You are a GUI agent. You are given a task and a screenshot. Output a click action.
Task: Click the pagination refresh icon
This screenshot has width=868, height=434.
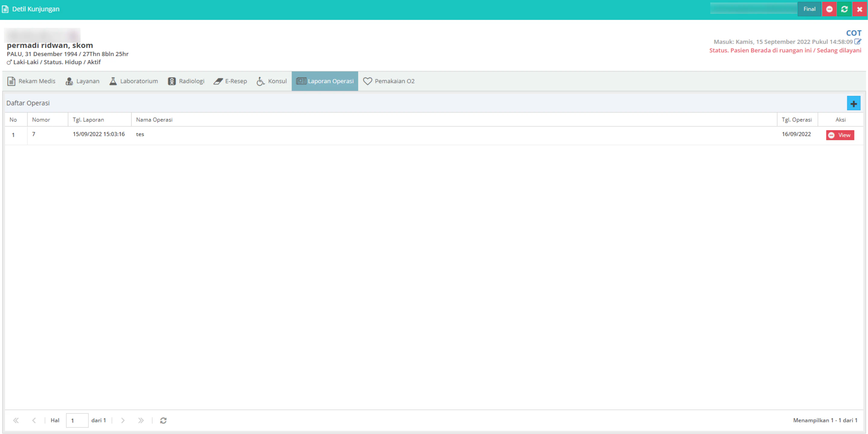[x=163, y=420]
